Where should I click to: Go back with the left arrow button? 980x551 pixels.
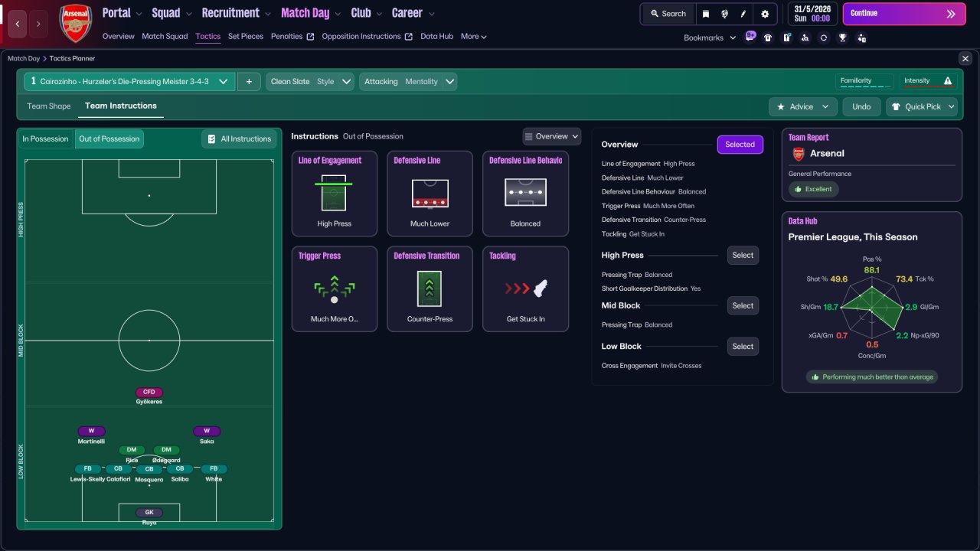coord(17,24)
